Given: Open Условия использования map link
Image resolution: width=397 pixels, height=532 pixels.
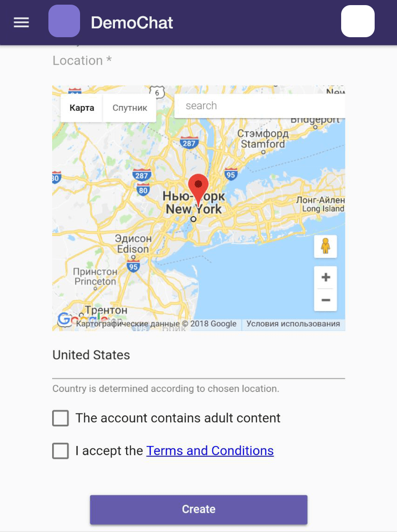Looking at the screenshot, I should 293,324.
